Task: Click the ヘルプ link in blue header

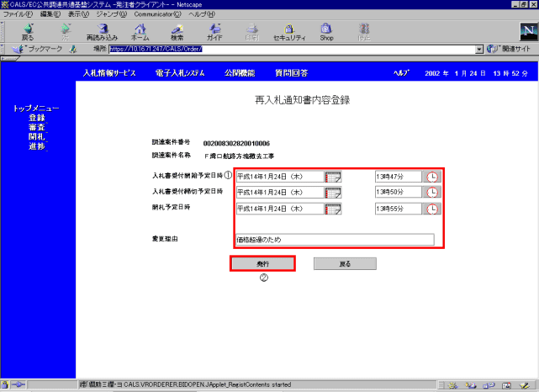Action: (x=401, y=73)
